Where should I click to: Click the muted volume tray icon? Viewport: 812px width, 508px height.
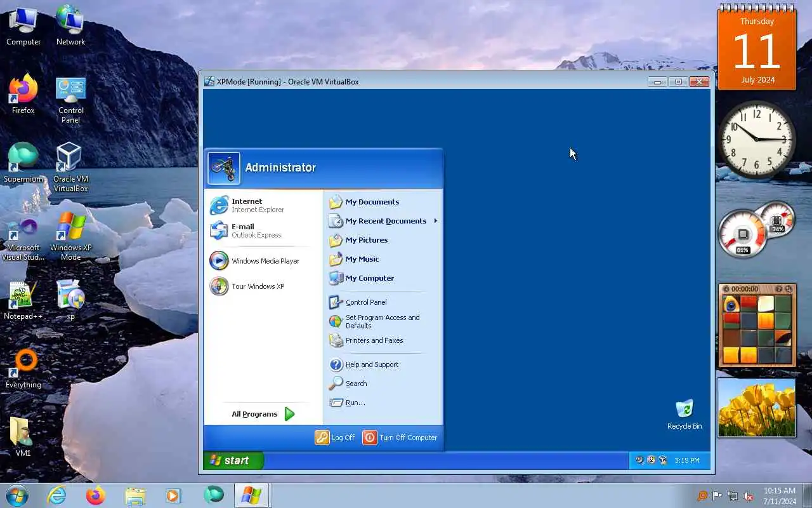(x=749, y=496)
